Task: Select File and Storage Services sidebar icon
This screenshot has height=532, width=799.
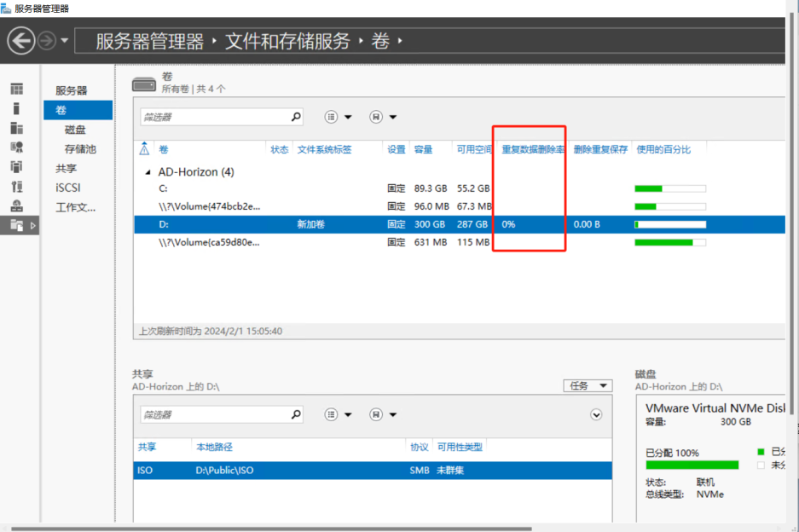Action: (x=17, y=225)
